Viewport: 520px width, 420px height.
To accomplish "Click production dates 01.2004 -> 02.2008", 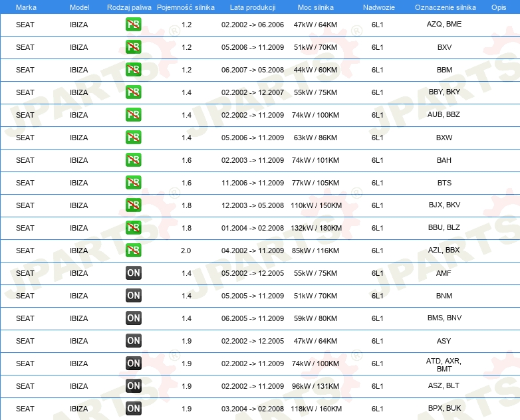I will (253, 228).
